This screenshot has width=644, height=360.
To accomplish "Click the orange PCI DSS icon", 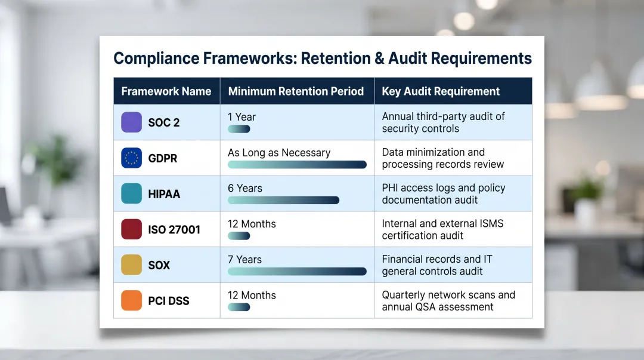I will (131, 300).
